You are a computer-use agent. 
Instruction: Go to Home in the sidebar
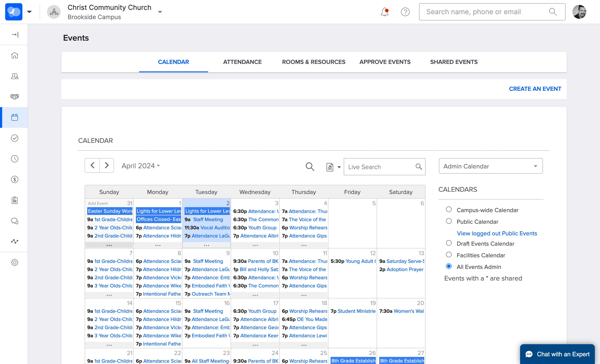pos(15,56)
